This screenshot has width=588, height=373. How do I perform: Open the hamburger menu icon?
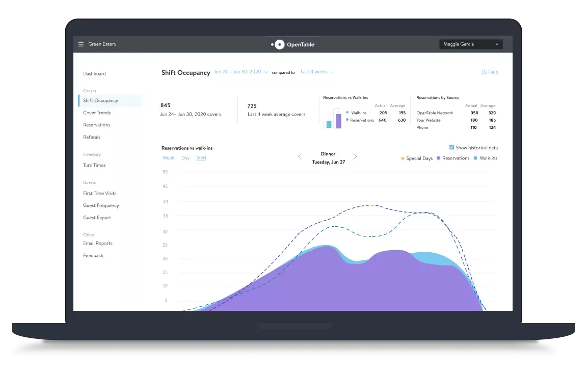click(81, 44)
